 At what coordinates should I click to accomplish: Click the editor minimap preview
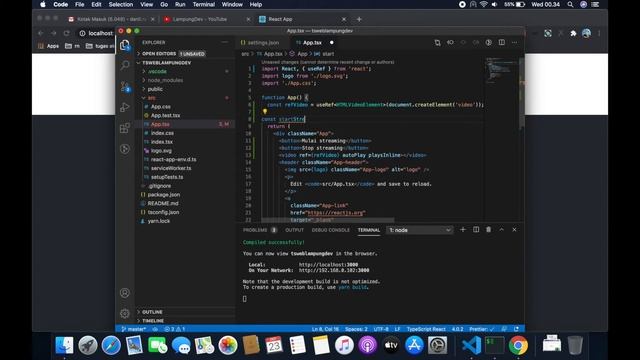(x=501, y=71)
